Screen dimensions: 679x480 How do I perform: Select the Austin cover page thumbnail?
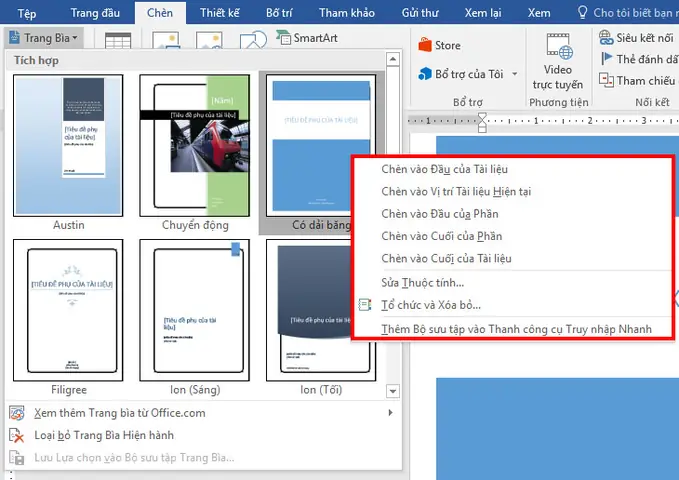69,144
